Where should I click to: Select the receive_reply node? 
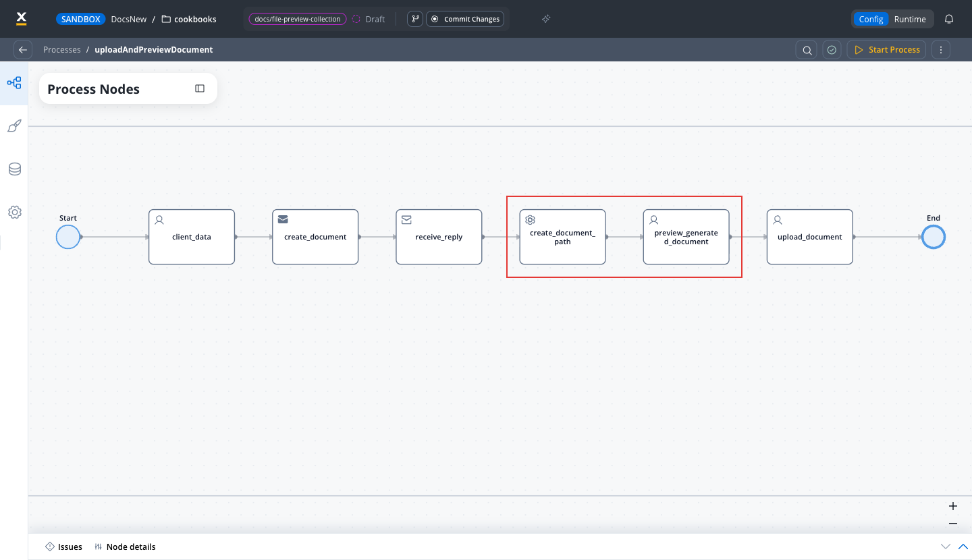point(439,237)
